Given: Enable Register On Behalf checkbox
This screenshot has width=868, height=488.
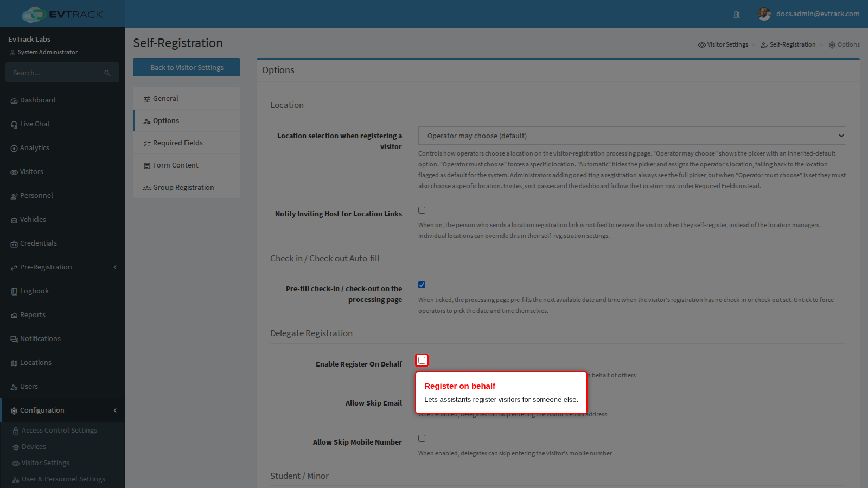Looking at the screenshot, I should tap(422, 361).
